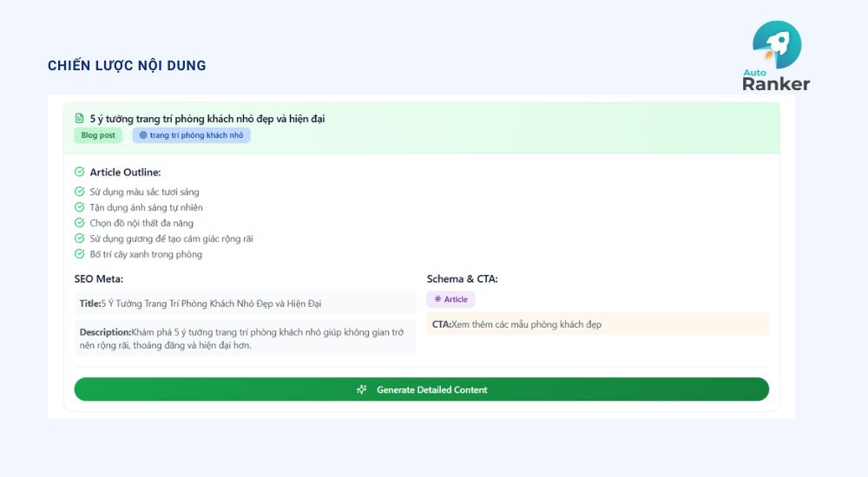Click the SEO Description text box
868x477 pixels.
(x=245, y=338)
